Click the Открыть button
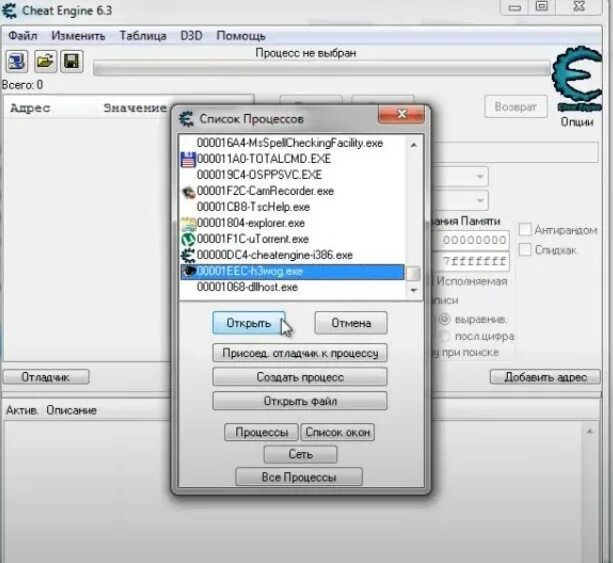Screen dimensions: 613x563 click(249, 323)
